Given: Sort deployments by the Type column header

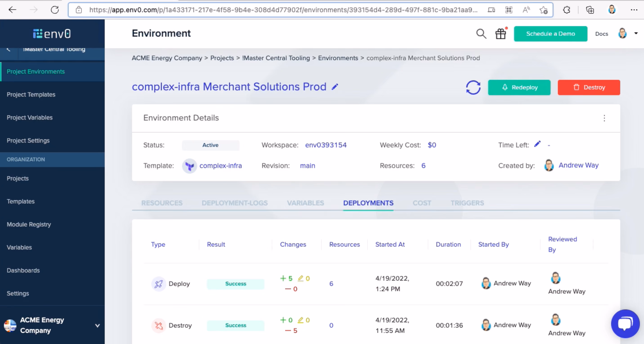Looking at the screenshot, I should [x=158, y=244].
